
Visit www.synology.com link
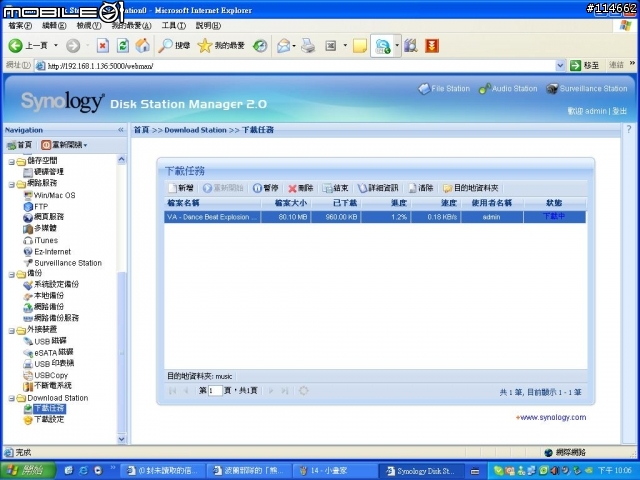click(x=551, y=418)
